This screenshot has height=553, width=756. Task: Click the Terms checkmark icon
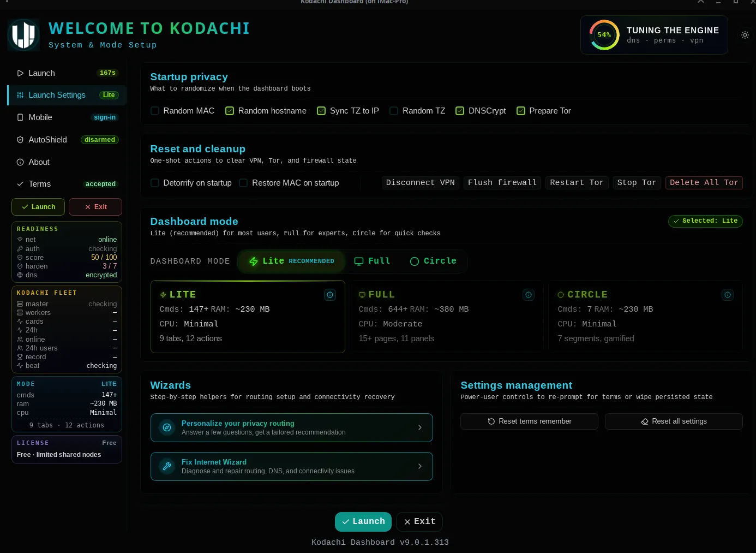(20, 184)
